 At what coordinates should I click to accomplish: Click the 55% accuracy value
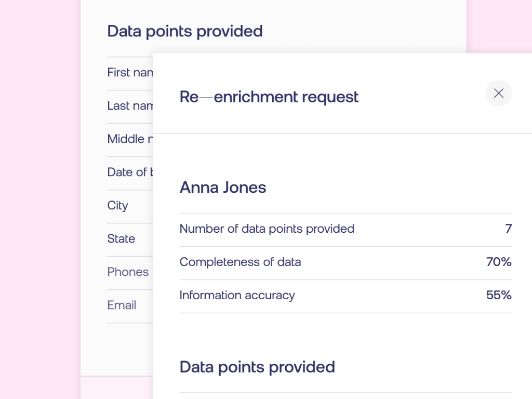(x=499, y=295)
